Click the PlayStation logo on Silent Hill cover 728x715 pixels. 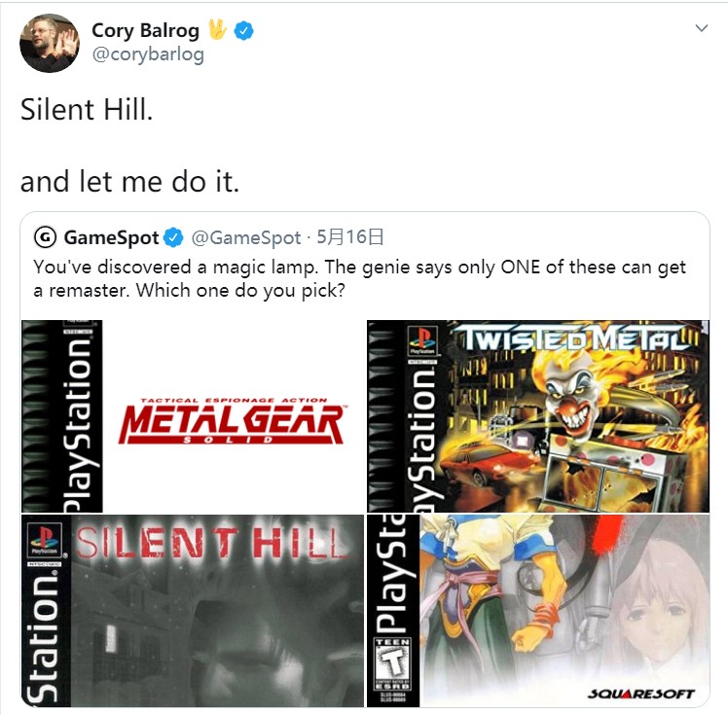45,540
